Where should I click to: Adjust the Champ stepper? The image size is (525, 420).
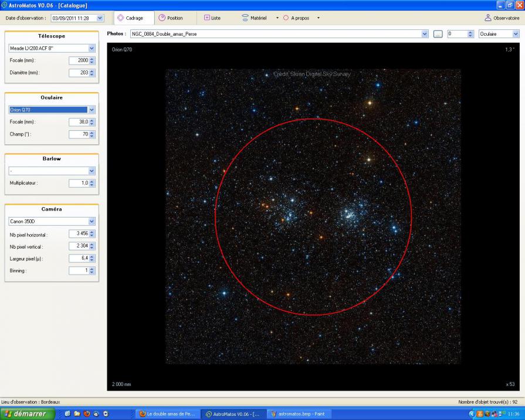click(92, 134)
